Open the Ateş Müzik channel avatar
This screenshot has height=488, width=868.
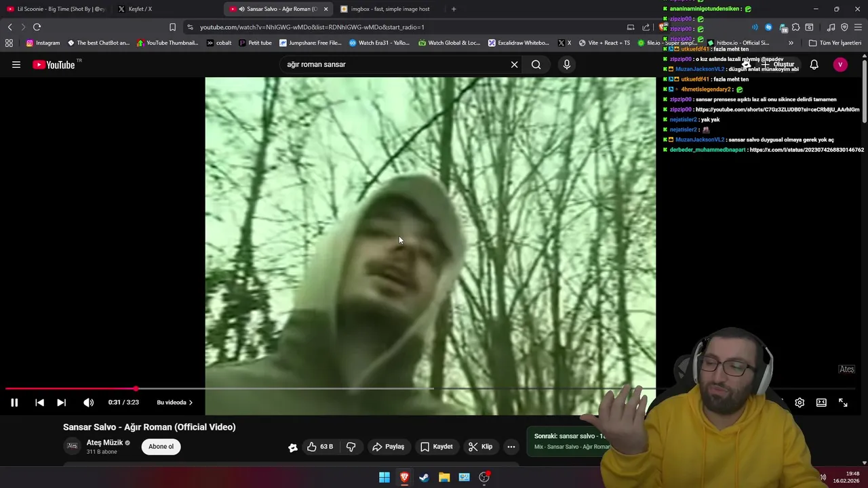click(x=72, y=446)
